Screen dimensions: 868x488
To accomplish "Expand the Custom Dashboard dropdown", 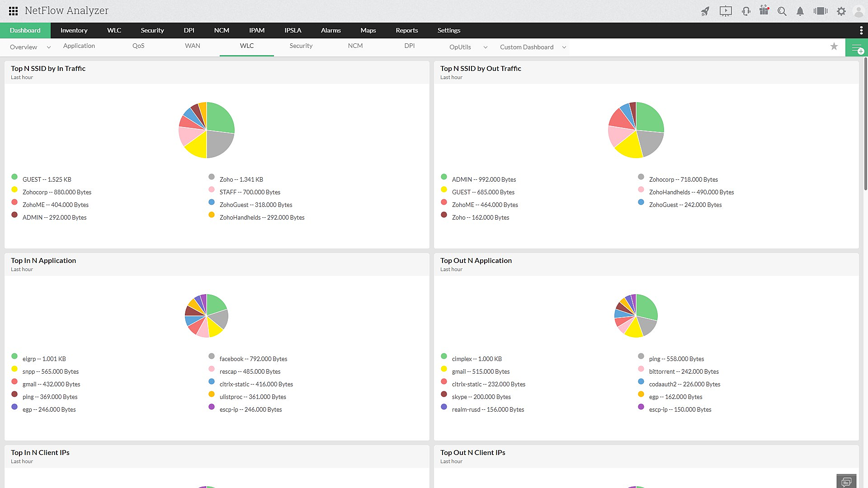I will 564,47.
